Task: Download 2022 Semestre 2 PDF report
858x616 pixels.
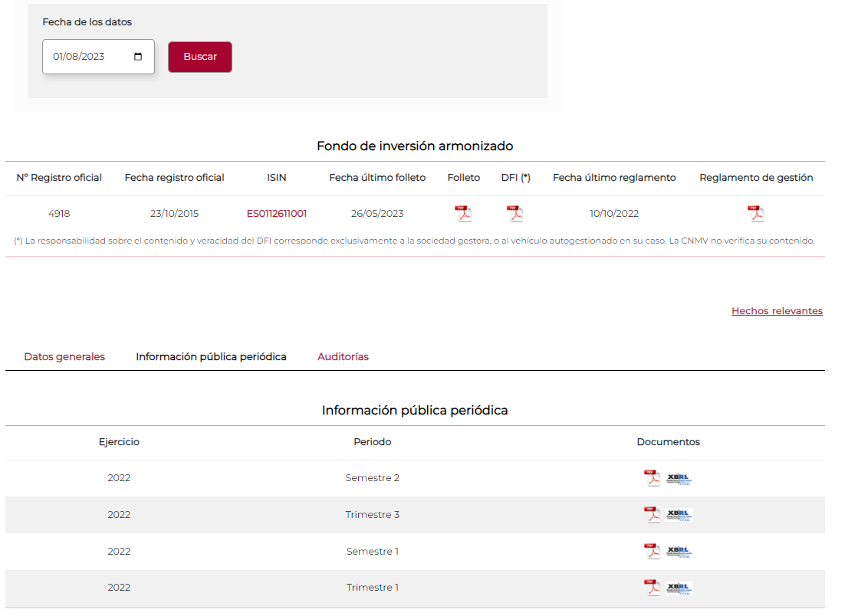Action: click(653, 478)
